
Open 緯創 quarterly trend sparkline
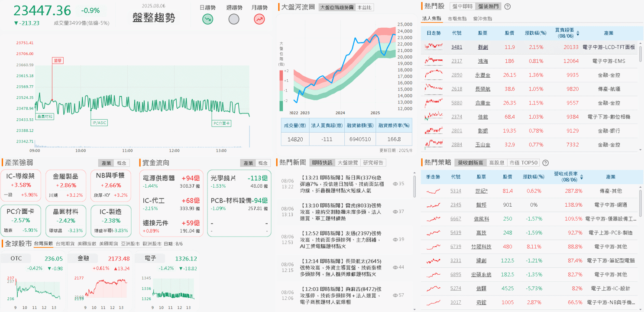(433, 260)
